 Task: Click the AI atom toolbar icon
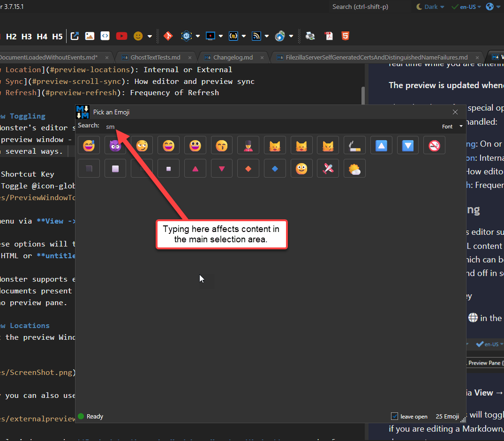(187, 36)
